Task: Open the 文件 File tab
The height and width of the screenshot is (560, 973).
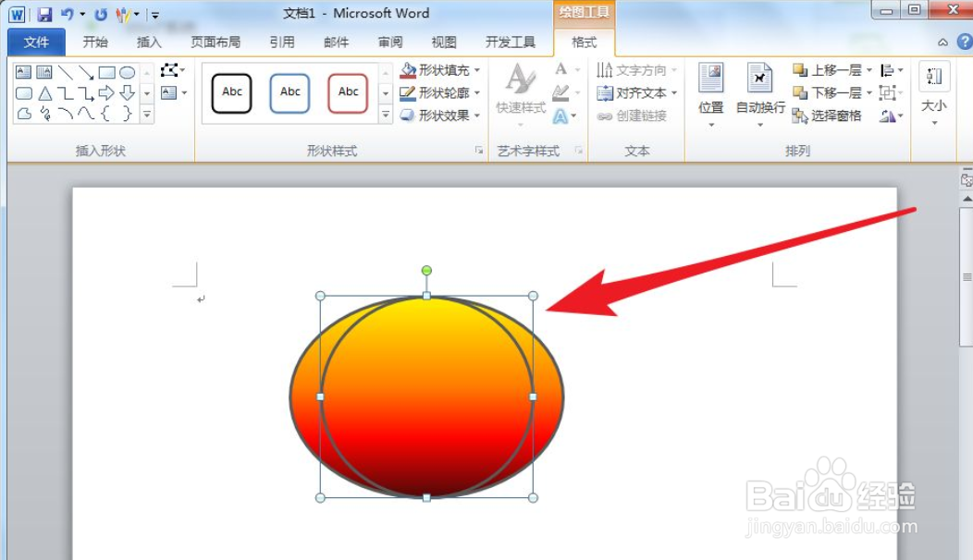Action: [x=36, y=42]
